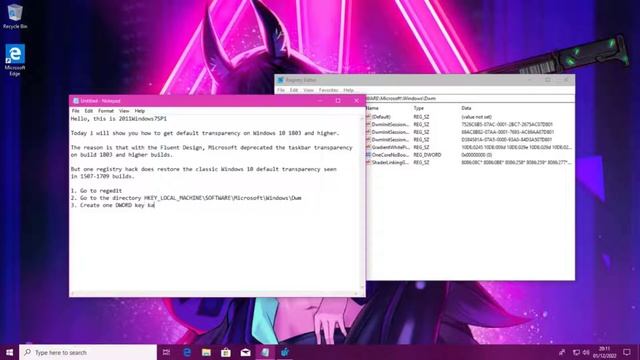
Task: Open Notepad's File menu
Action: coord(76,111)
